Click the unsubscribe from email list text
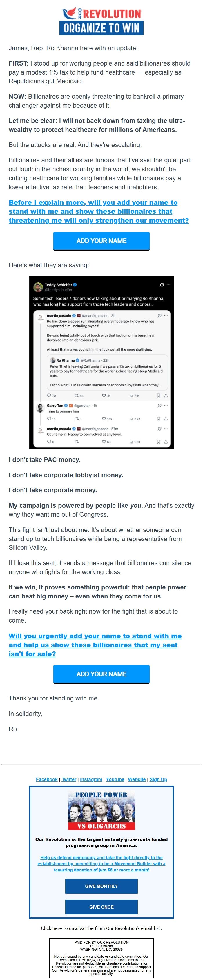 (101, 928)
